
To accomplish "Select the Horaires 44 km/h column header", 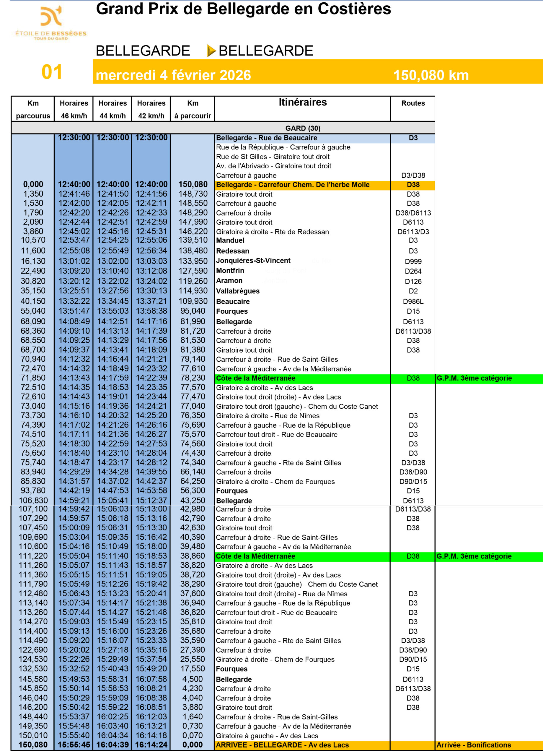I will tap(112, 109).
